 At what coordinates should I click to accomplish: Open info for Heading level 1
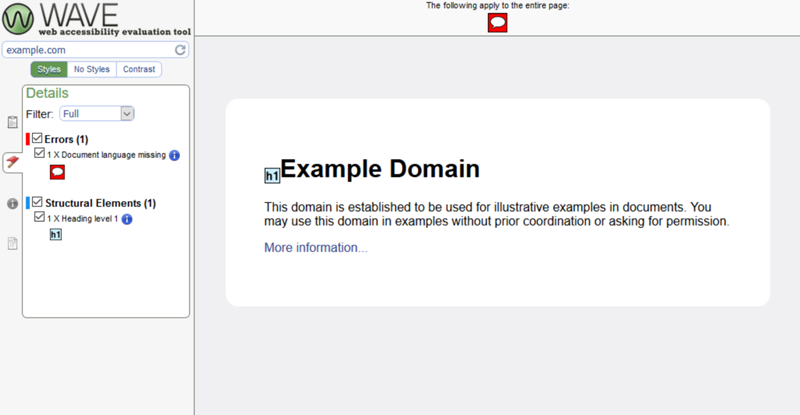tap(127, 219)
